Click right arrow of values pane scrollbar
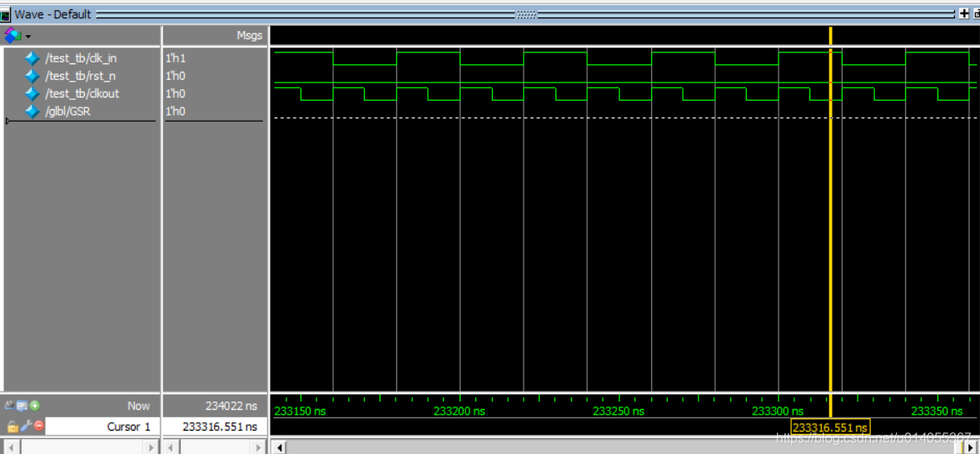The height and width of the screenshot is (454, 980). [x=260, y=447]
